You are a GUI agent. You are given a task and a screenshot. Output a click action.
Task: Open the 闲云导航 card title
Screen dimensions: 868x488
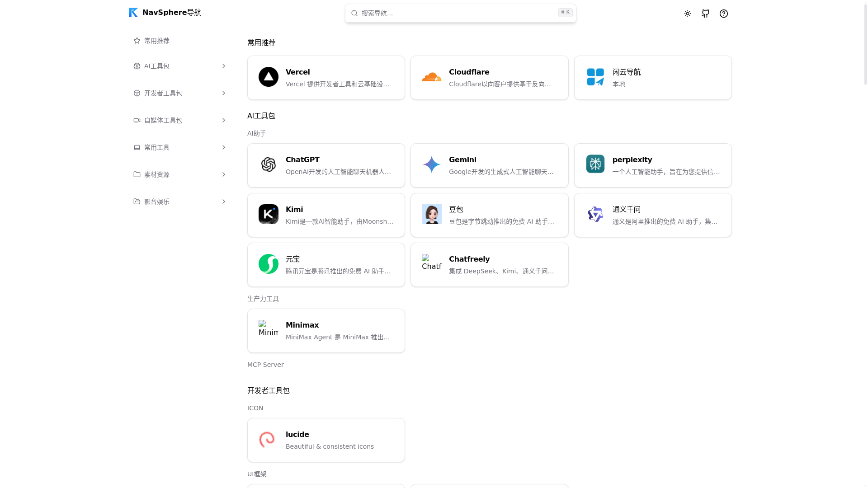tap(626, 72)
